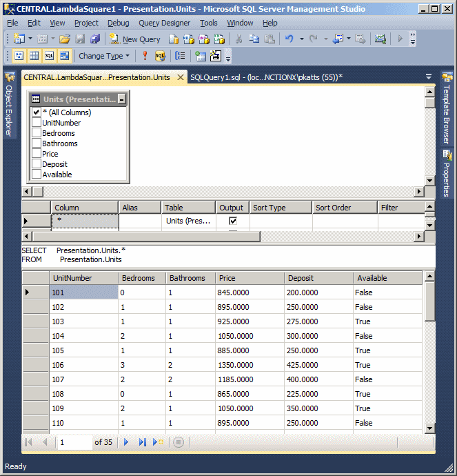Check the Deposit column checkbox
Screen dimensions: 457x476
37,163
